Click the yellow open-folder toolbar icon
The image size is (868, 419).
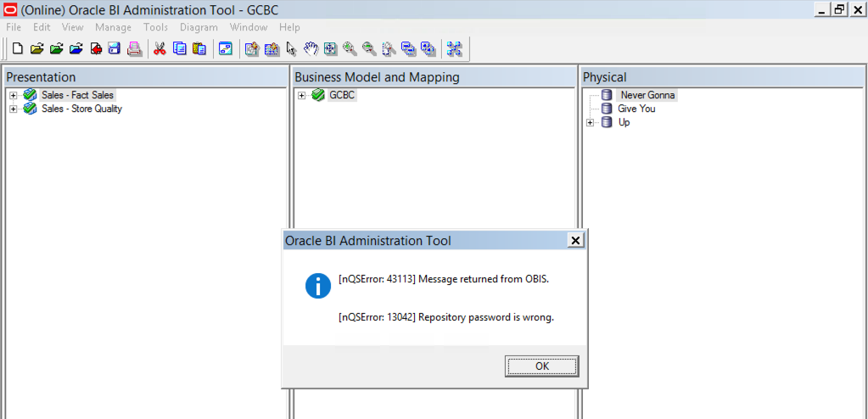click(36, 48)
